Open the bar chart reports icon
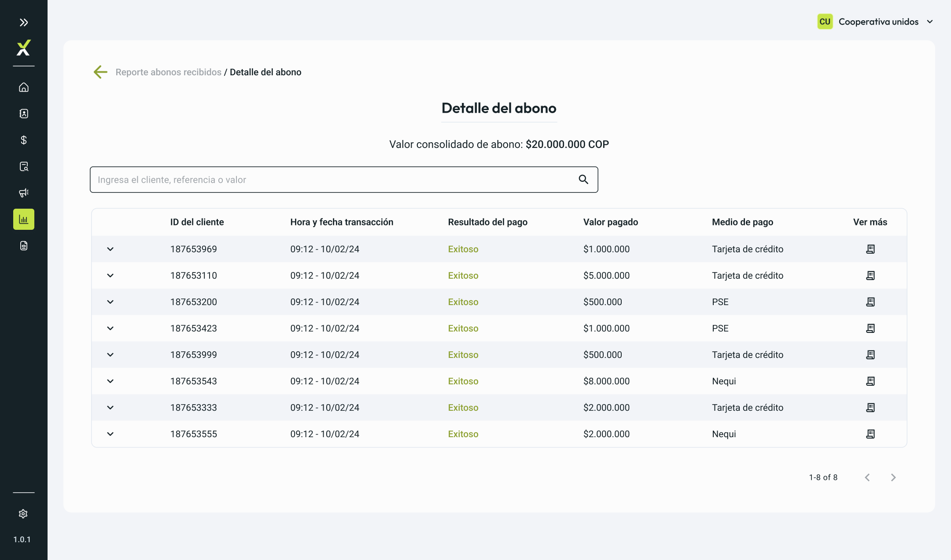The width and height of the screenshot is (951, 560). 24,219
